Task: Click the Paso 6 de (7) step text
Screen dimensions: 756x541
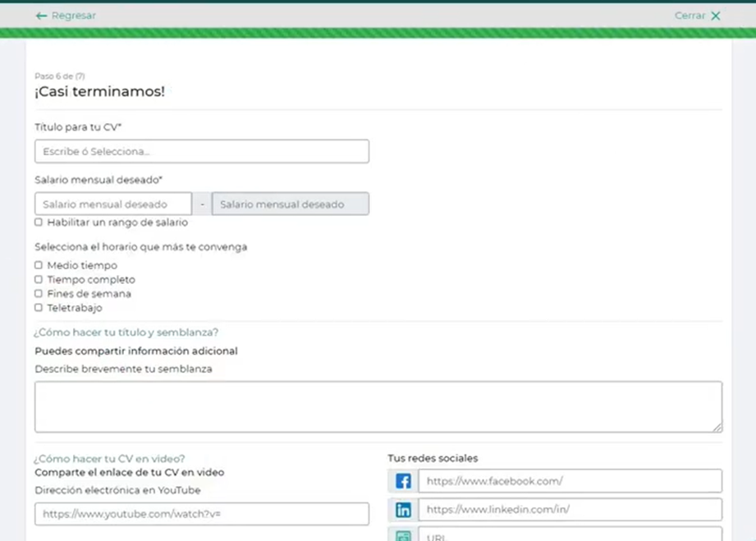Action: pos(60,76)
